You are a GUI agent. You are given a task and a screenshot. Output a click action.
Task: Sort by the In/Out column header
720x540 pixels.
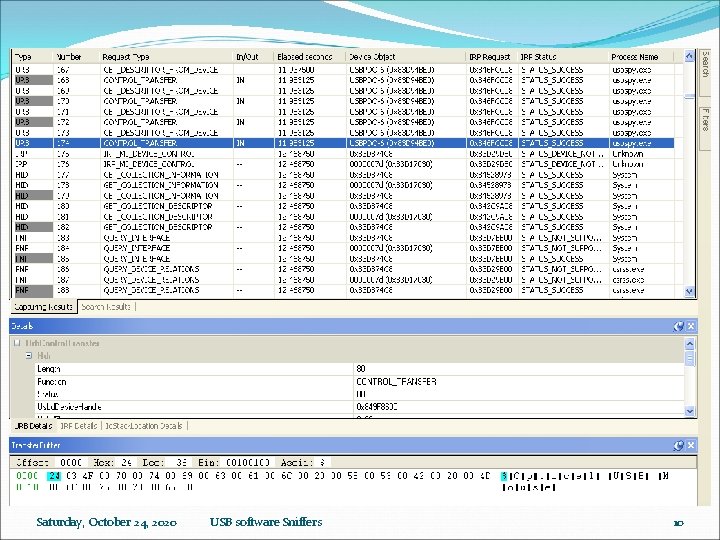(x=253, y=57)
